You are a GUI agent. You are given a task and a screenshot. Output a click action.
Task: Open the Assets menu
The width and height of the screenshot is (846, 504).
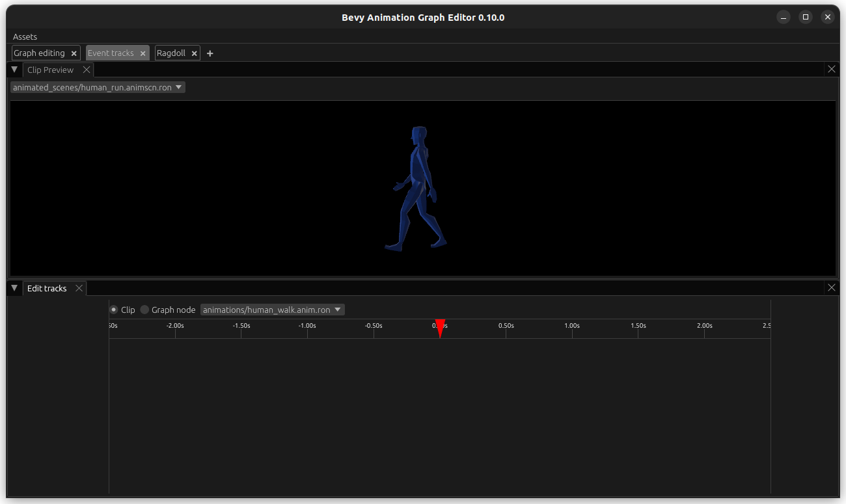pos(25,36)
